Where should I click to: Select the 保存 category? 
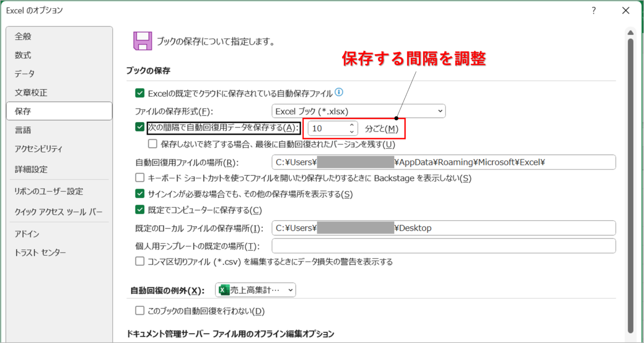(59, 111)
